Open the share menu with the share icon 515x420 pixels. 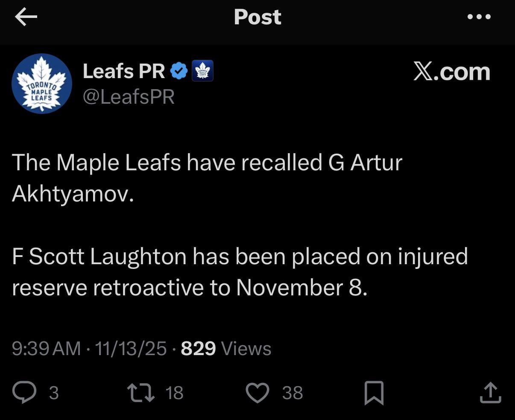pyautogui.click(x=490, y=393)
